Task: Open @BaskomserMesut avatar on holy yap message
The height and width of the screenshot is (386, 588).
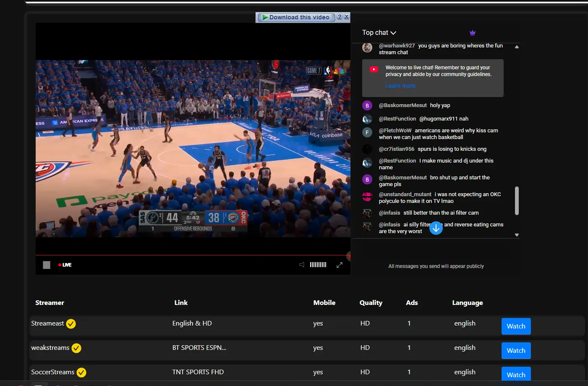Action: (367, 105)
